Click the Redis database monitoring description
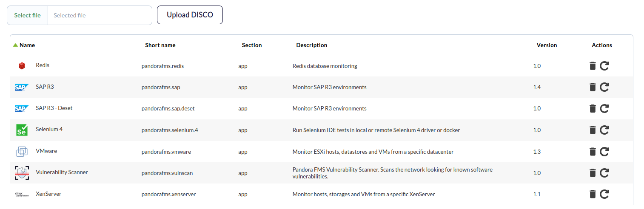The image size is (644, 209). coord(325,66)
